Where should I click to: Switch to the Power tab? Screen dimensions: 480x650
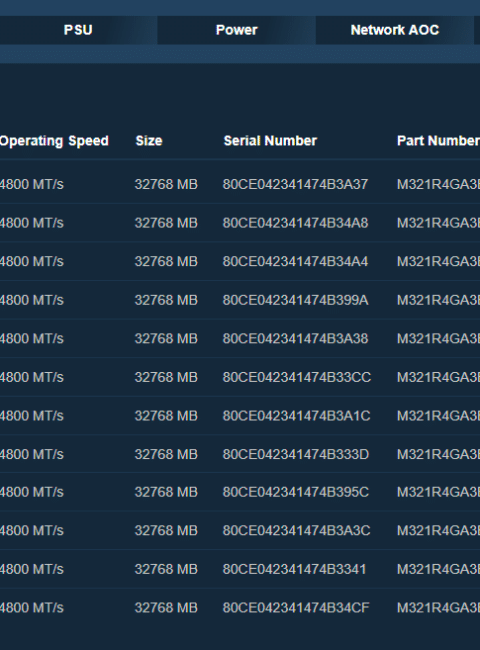[236, 30]
